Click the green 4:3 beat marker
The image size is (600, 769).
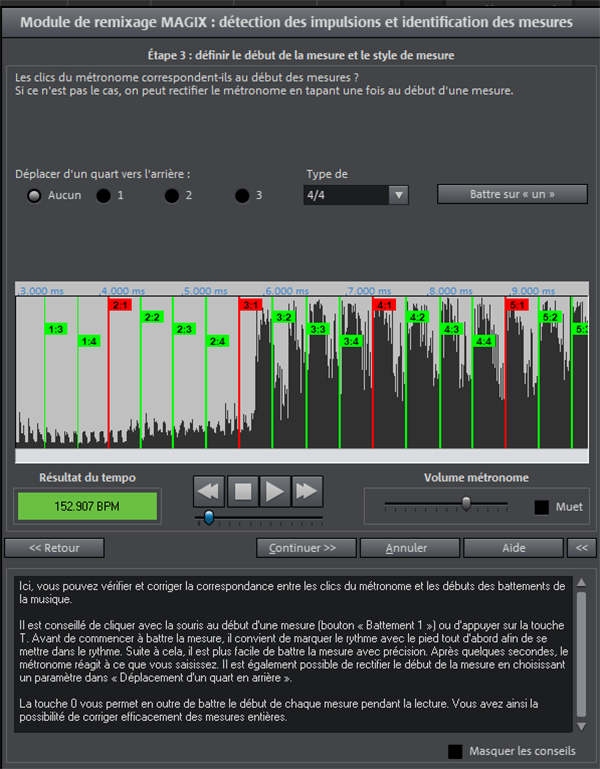(x=451, y=329)
